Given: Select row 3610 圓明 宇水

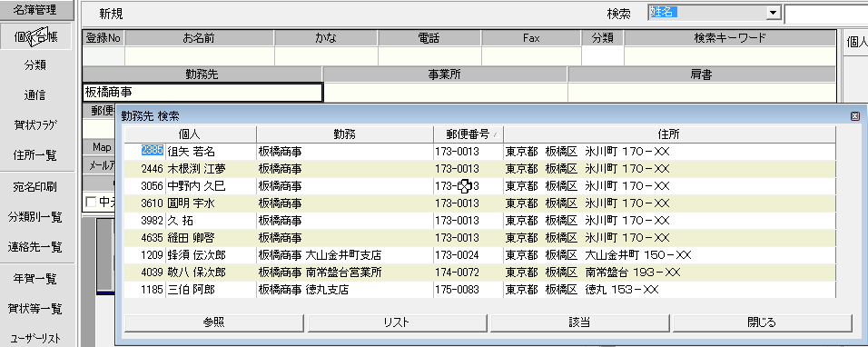Looking at the screenshot, I should (x=479, y=203).
